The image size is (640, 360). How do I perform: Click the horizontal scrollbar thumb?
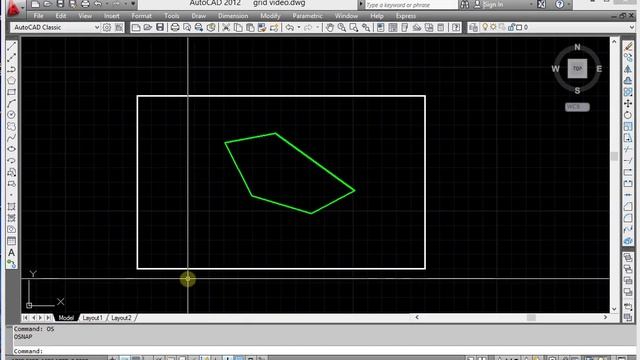tap(531, 317)
